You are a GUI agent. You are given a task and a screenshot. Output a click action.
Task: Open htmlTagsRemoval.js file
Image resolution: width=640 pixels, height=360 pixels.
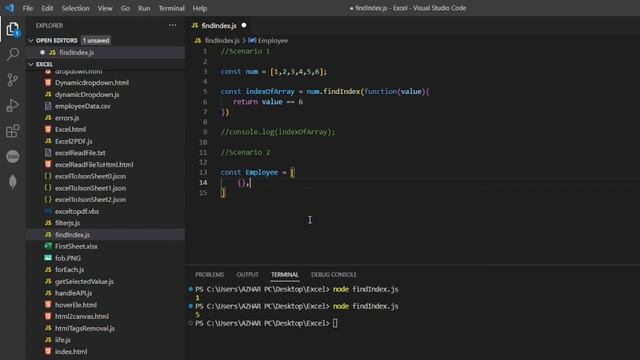click(x=85, y=328)
